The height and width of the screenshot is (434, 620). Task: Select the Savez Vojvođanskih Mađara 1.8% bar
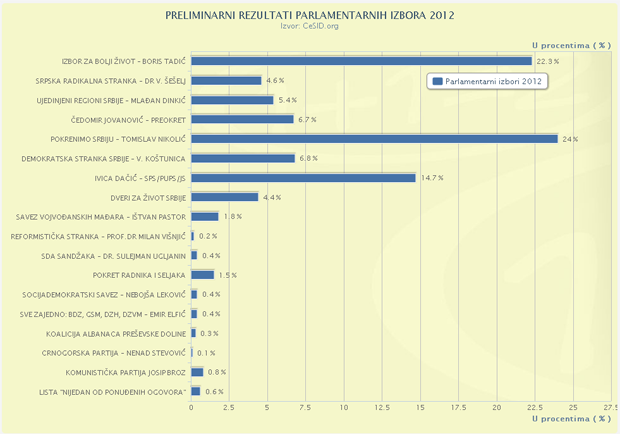[205, 217]
